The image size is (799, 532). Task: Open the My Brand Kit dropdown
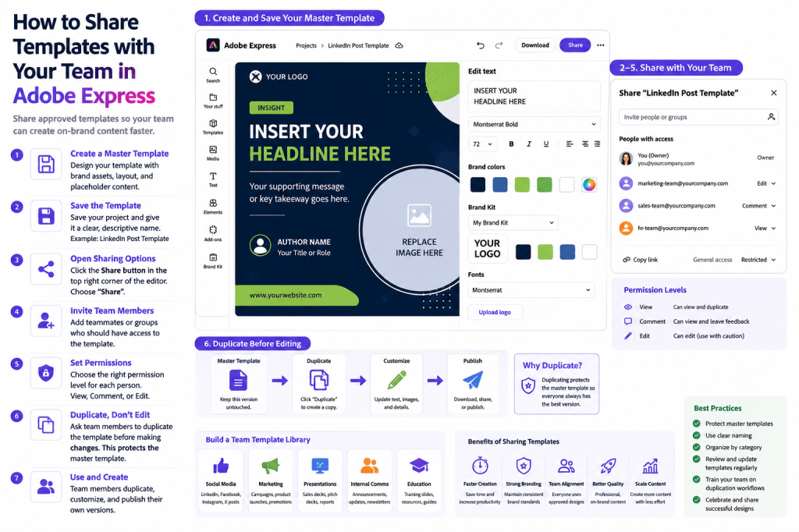point(513,222)
